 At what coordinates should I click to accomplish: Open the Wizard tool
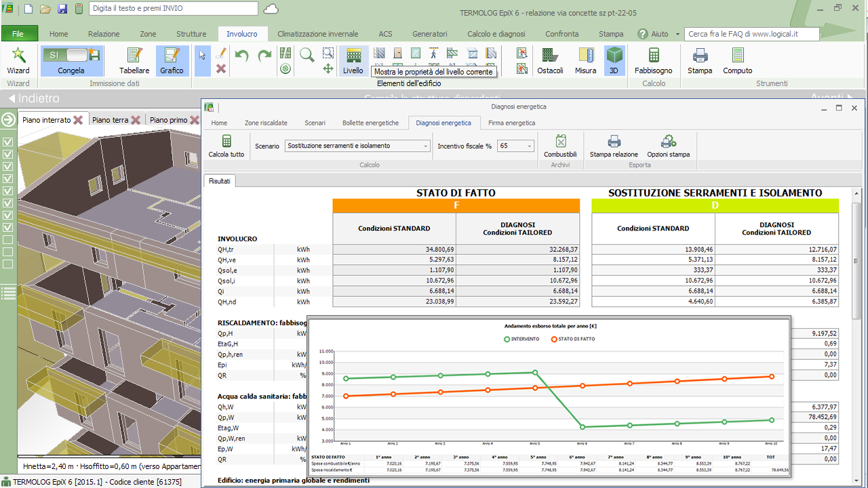[x=18, y=60]
